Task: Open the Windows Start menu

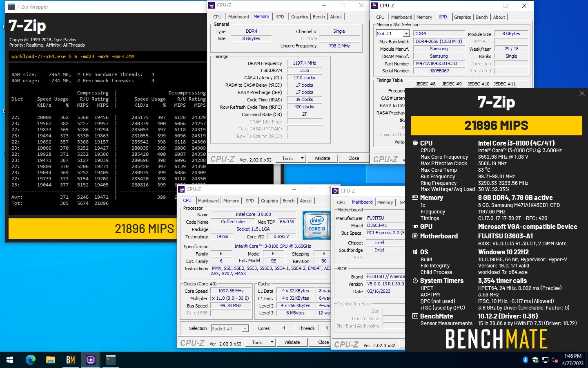Action: click(x=10, y=360)
